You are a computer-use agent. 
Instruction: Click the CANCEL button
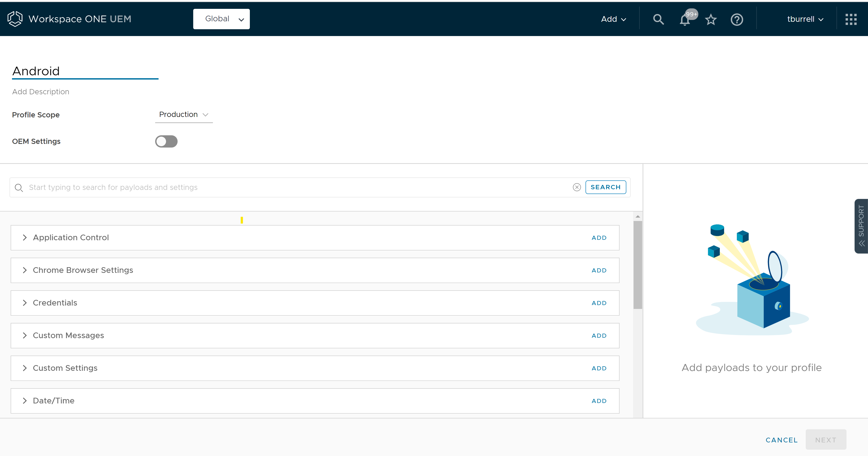coord(781,440)
